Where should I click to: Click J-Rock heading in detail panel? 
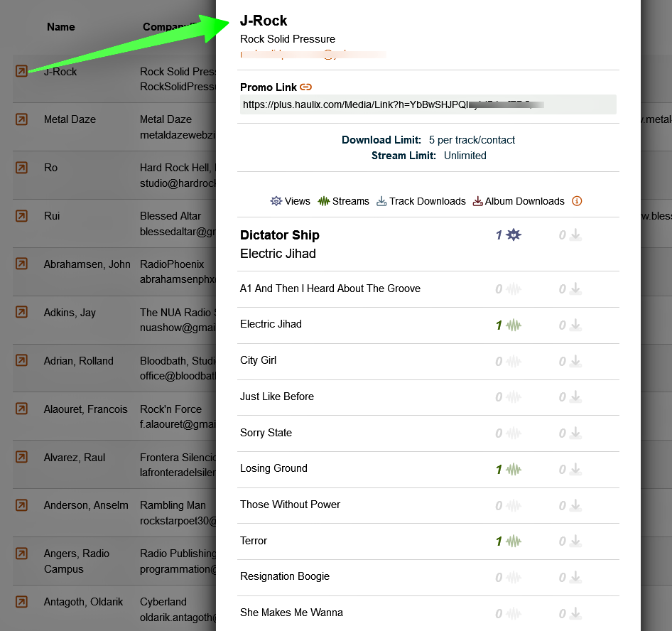[x=264, y=21]
